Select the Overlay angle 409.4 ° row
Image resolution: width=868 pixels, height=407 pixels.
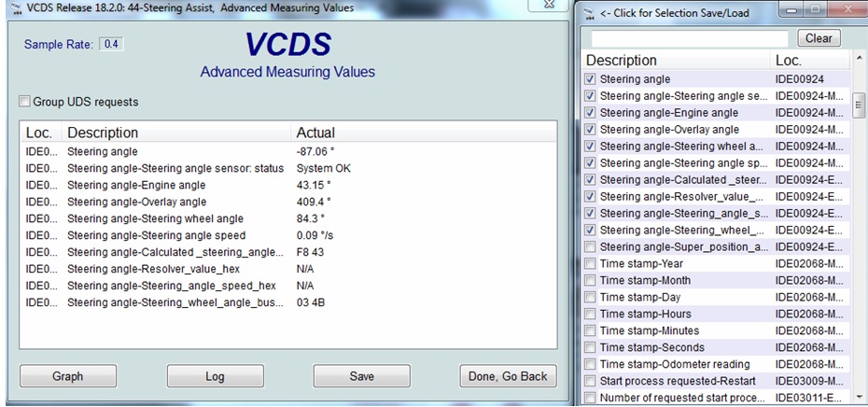click(287, 202)
